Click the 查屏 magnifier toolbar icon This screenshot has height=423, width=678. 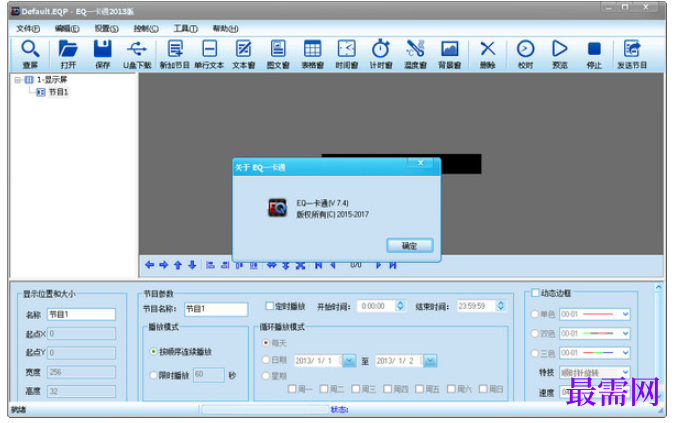pyautogui.click(x=30, y=49)
